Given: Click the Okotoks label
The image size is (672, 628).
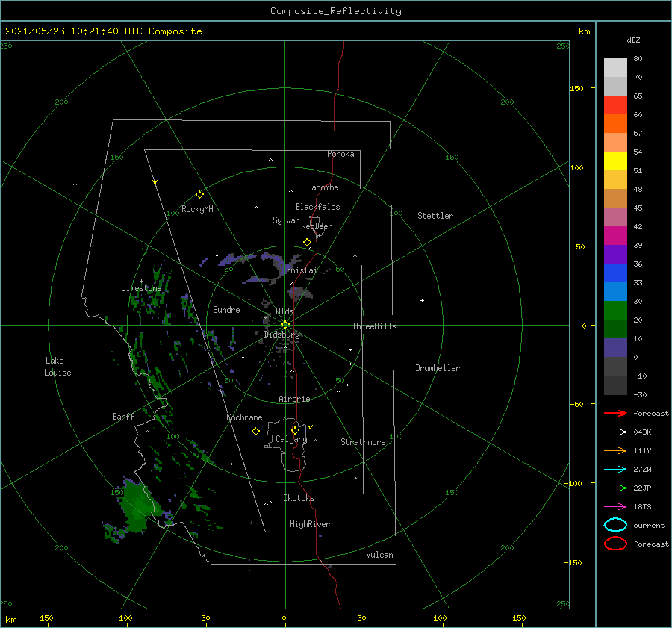Looking at the screenshot, I should coord(299,498).
